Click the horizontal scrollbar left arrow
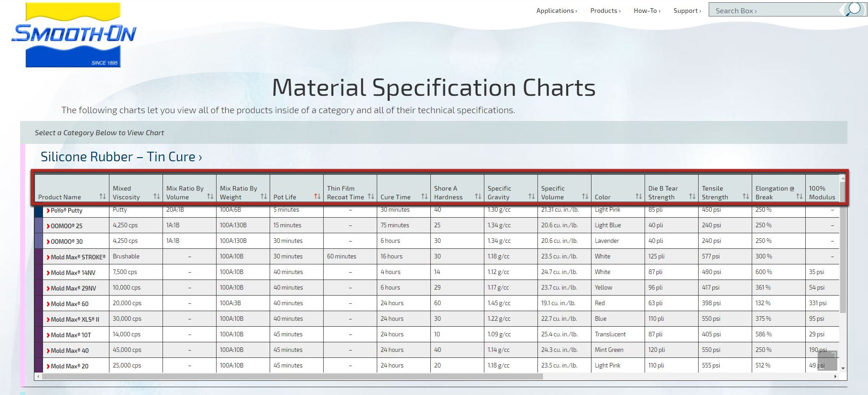Image resolution: width=868 pixels, height=395 pixels. tap(38, 376)
